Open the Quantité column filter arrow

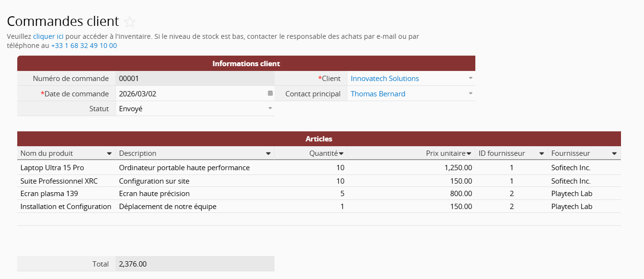pos(341,153)
